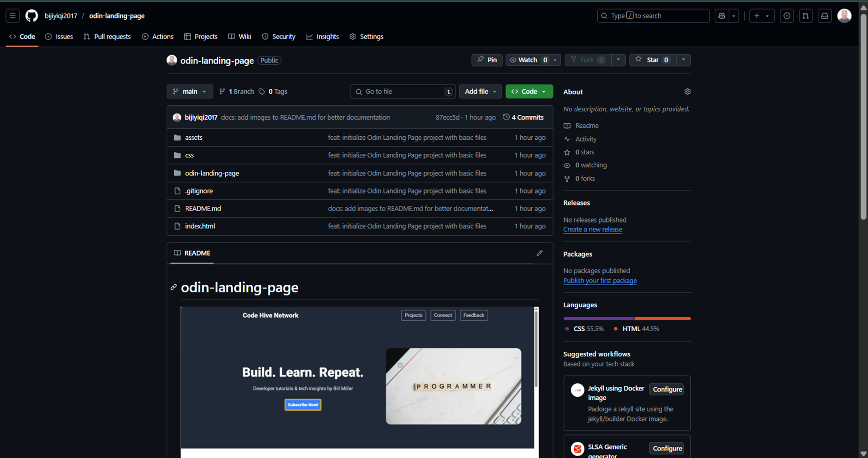View 0 stars in About sidebar
Image resolution: width=868 pixels, height=458 pixels.
click(x=579, y=152)
